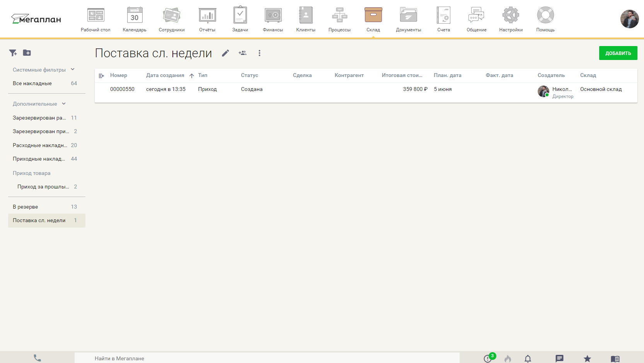Click the phone icon in bottom bar
Image resolution: width=644 pixels, height=363 pixels.
(37, 358)
